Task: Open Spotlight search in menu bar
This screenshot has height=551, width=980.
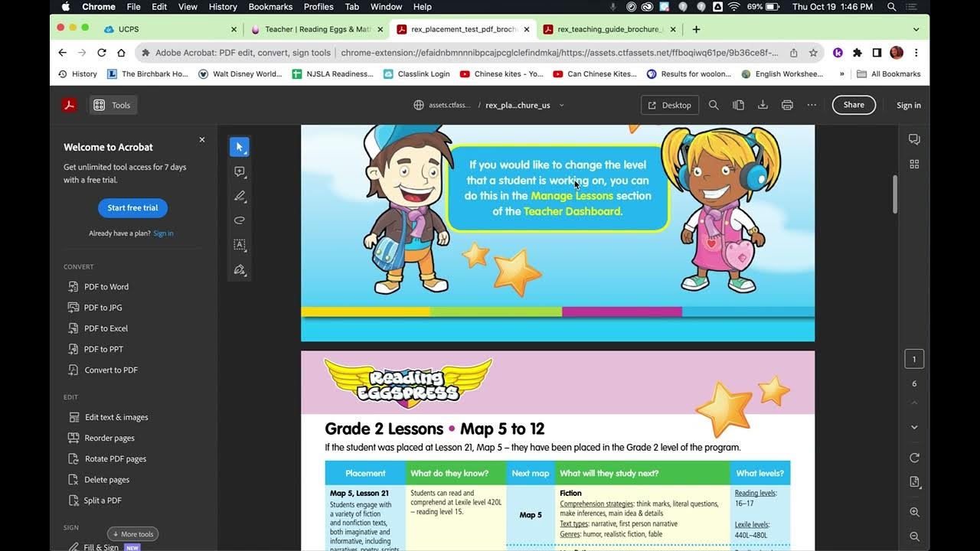Action: (892, 7)
